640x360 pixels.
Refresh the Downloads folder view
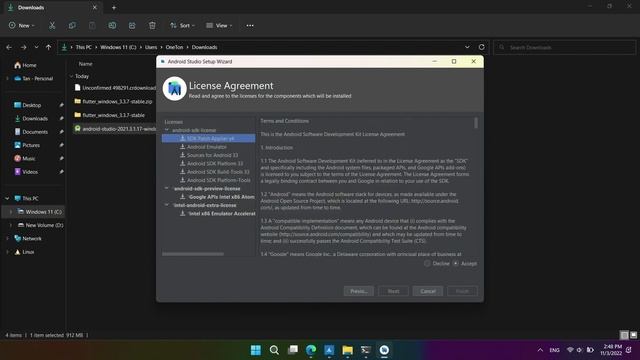tap(482, 47)
